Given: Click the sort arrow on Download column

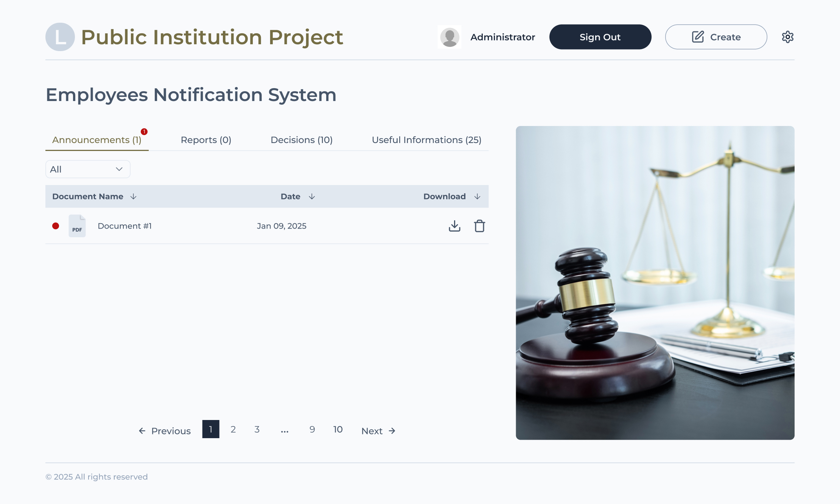Looking at the screenshot, I should 478,196.
